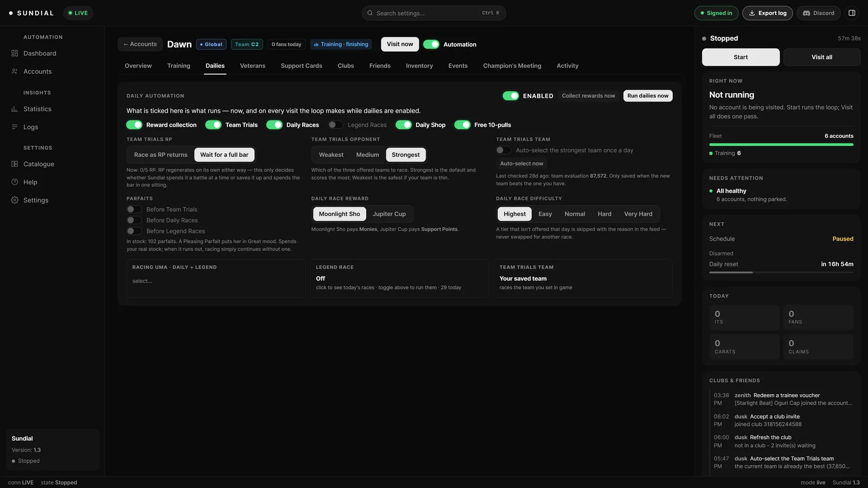868x488 pixels.
Task: Enable the Legend Races toggle
Action: [x=336, y=125]
